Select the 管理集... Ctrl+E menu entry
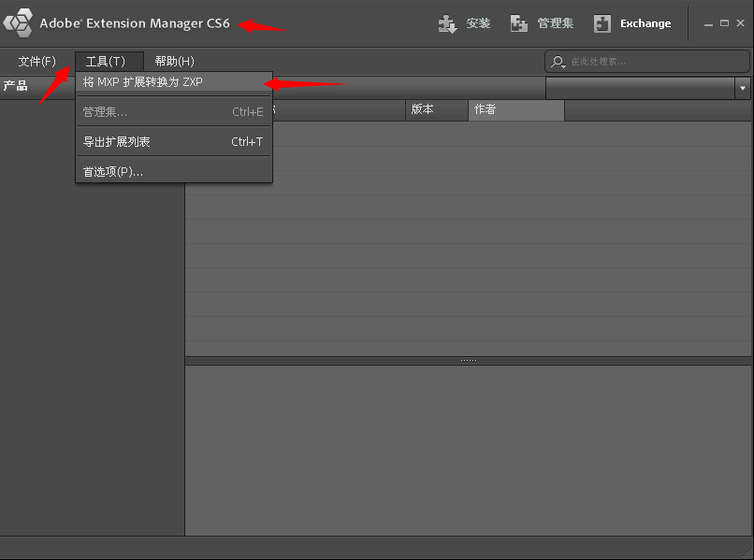754x560 pixels. pyautogui.click(x=174, y=112)
